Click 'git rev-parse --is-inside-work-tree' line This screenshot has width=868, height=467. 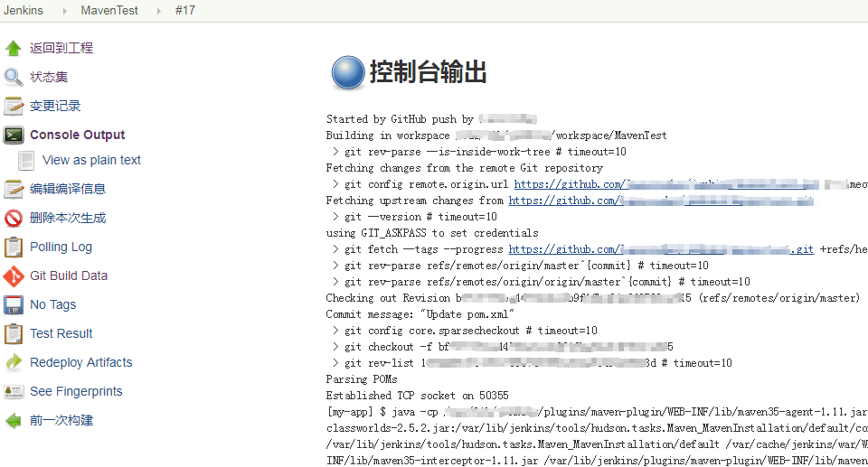point(479,152)
